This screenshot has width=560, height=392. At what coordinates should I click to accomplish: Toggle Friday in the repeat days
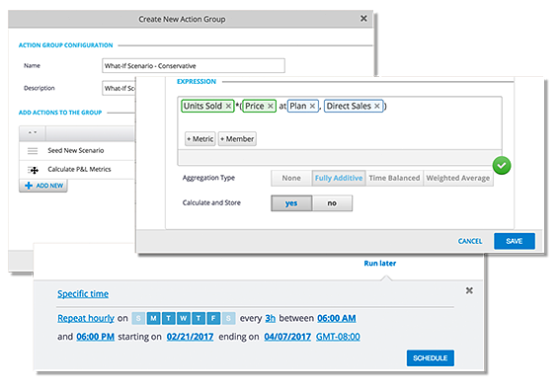tap(213, 318)
